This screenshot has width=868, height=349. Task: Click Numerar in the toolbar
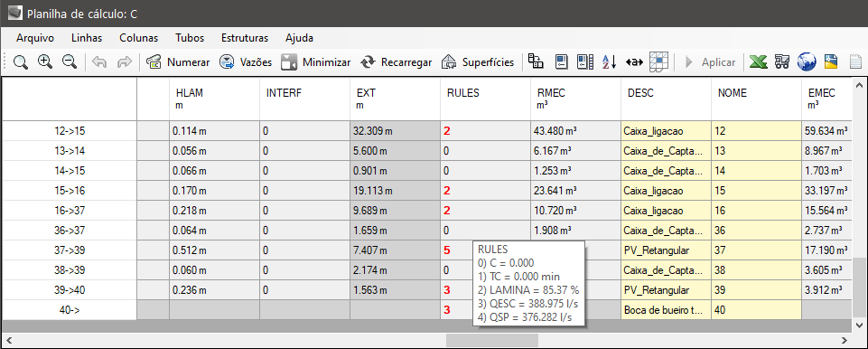click(178, 62)
